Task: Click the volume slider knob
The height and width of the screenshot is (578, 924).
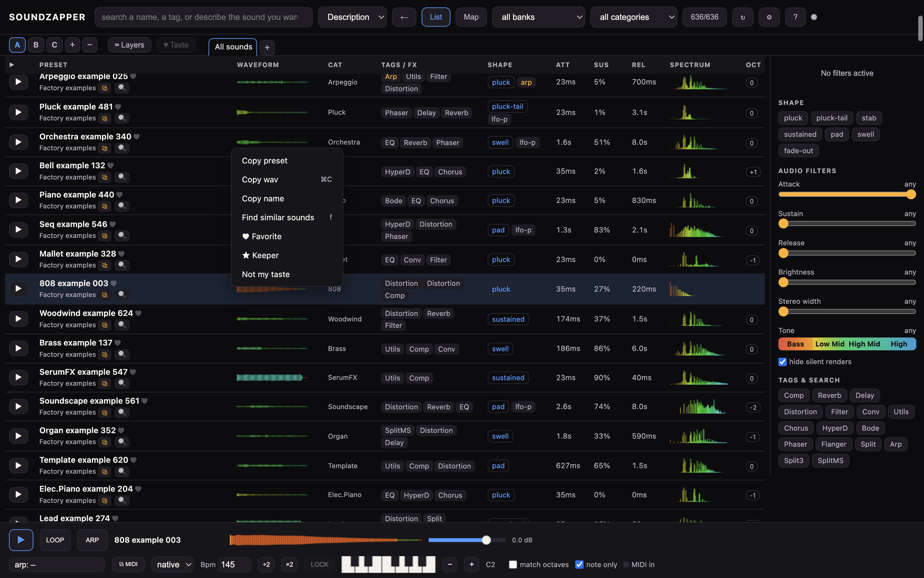Action: (x=486, y=540)
